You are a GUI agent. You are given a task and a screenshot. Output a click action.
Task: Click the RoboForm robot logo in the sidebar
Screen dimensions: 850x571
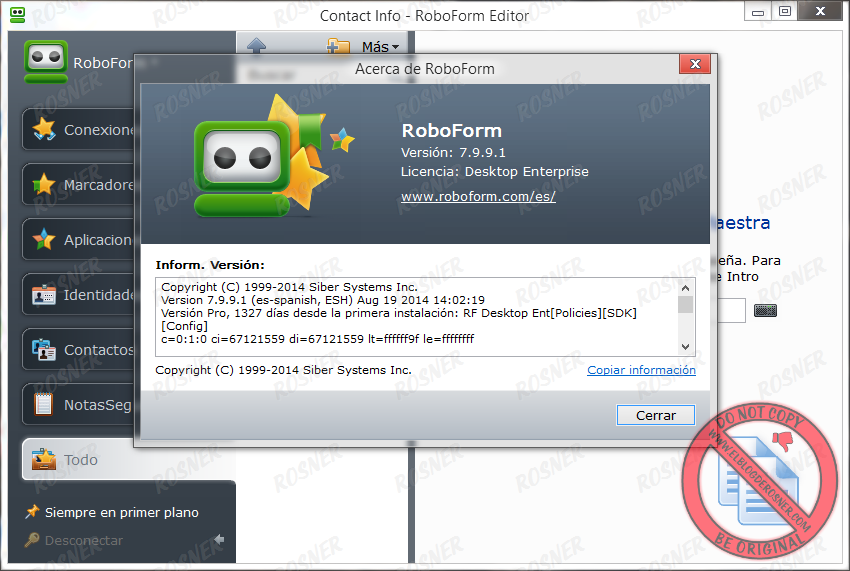tap(46, 62)
